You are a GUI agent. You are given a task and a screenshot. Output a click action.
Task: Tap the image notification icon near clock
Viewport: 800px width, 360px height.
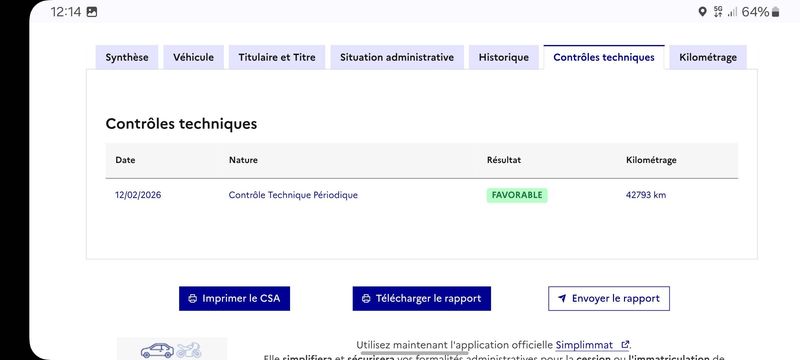tap(92, 12)
